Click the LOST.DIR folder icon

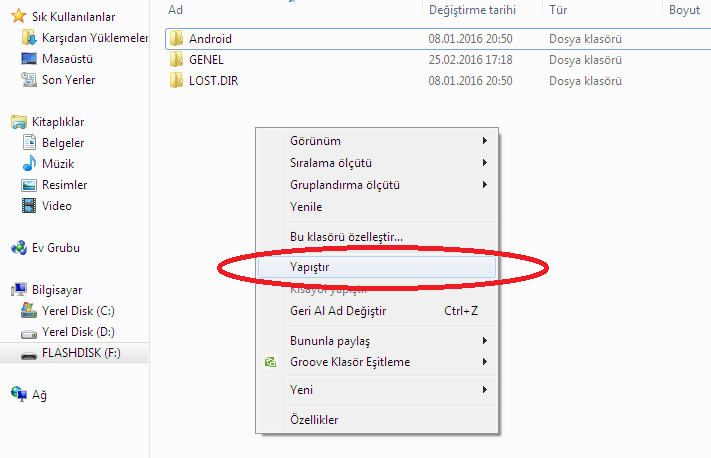[177, 81]
